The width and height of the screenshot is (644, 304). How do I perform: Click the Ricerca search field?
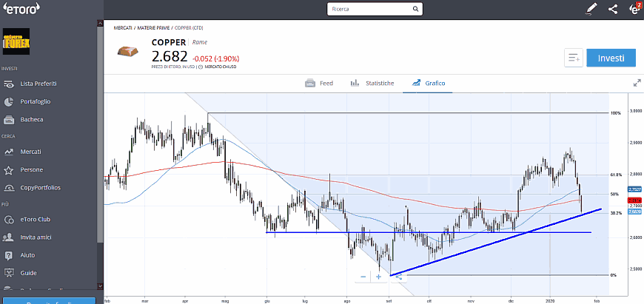pos(375,9)
